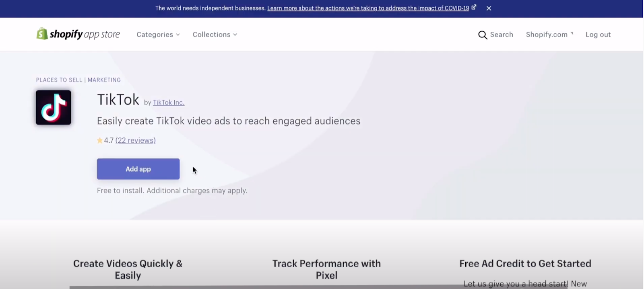
Task: Dismiss the COVID-19 banner with X
Action: [489, 8]
